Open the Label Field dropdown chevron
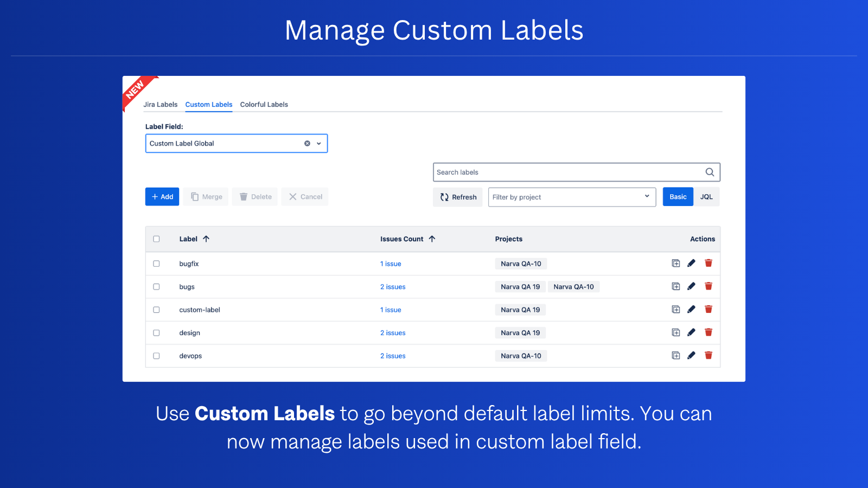This screenshot has width=868, height=488. (319, 143)
